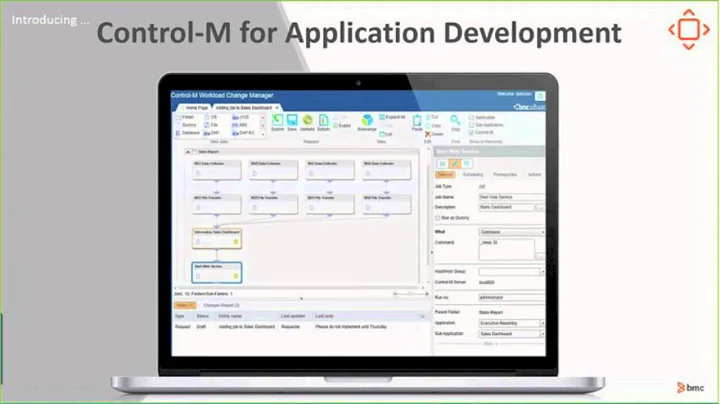This screenshot has width=720, height=404.
Task: Click the highlighted edit pencil icon
Action: (455, 163)
